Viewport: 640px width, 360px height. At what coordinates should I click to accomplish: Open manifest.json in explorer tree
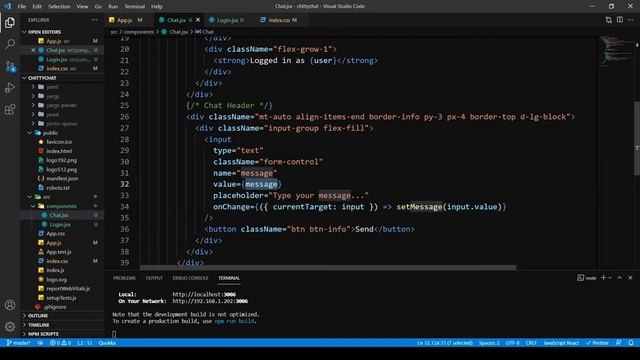(62, 178)
